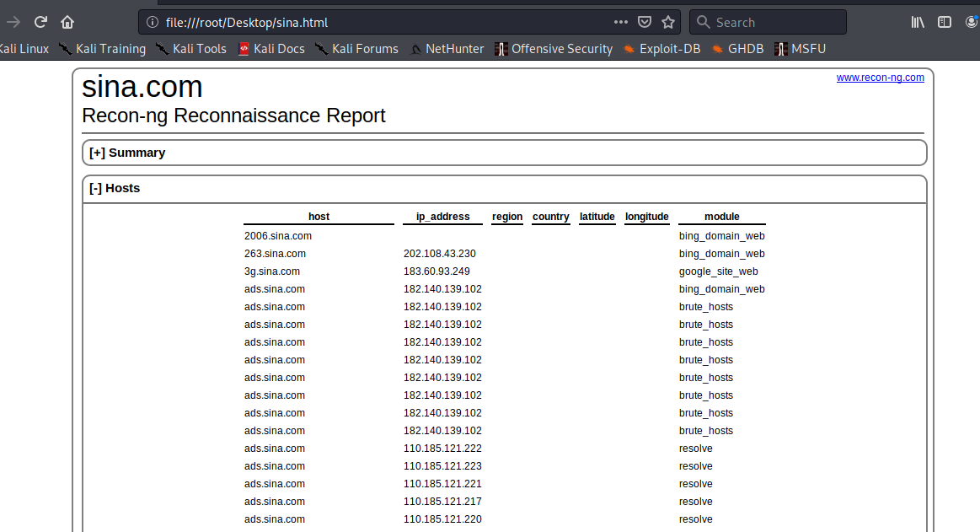This screenshot has height=532, width=980.
Task: Open Kali Linux bookmark
Action: tap(24, 49)
